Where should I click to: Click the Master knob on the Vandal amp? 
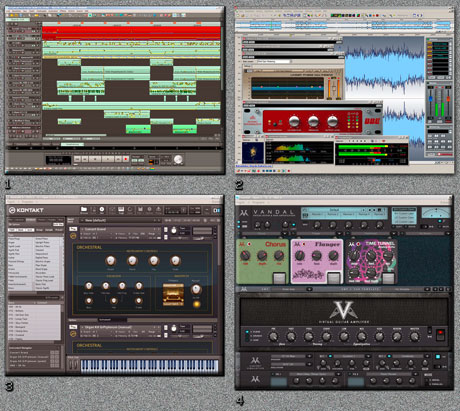[414, 337]
